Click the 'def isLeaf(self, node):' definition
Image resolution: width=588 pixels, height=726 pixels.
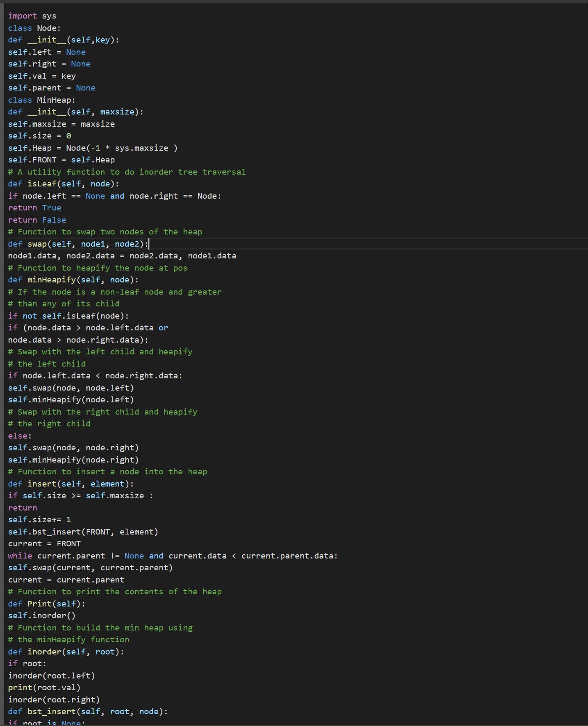64,184
